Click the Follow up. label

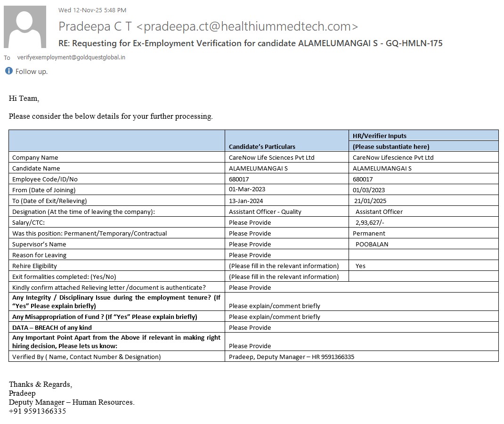pos(32,71)
